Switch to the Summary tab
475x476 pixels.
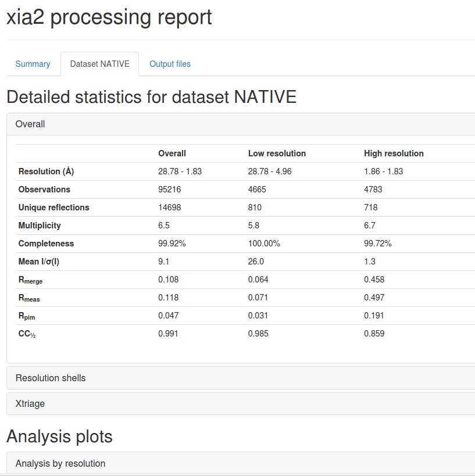pyautogui.click(x=33, y=64)
